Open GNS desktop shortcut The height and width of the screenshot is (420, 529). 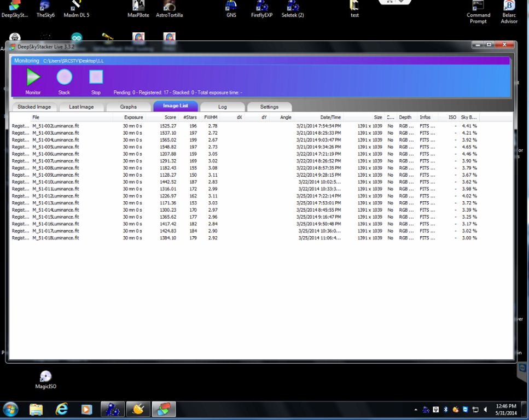click(231, 9)
